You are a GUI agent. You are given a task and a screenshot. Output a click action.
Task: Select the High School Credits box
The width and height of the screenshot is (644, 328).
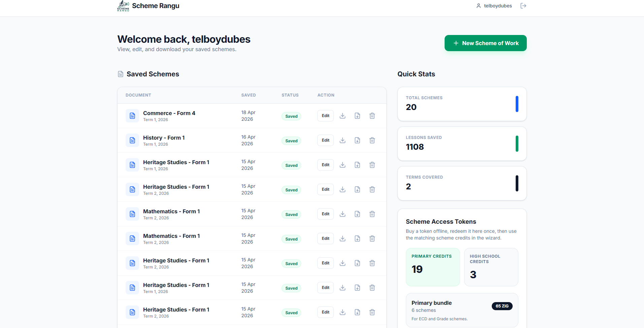point(491,267)
